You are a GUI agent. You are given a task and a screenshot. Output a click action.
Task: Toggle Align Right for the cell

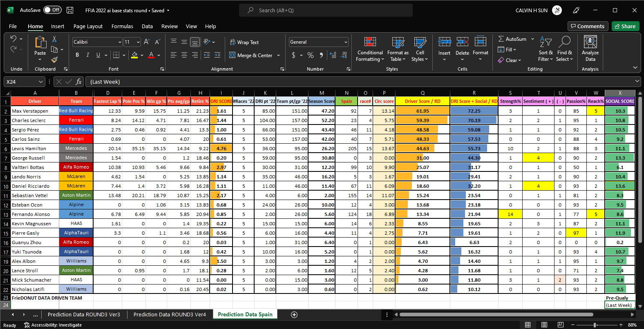pyautogui.click(x=195, y=55)
